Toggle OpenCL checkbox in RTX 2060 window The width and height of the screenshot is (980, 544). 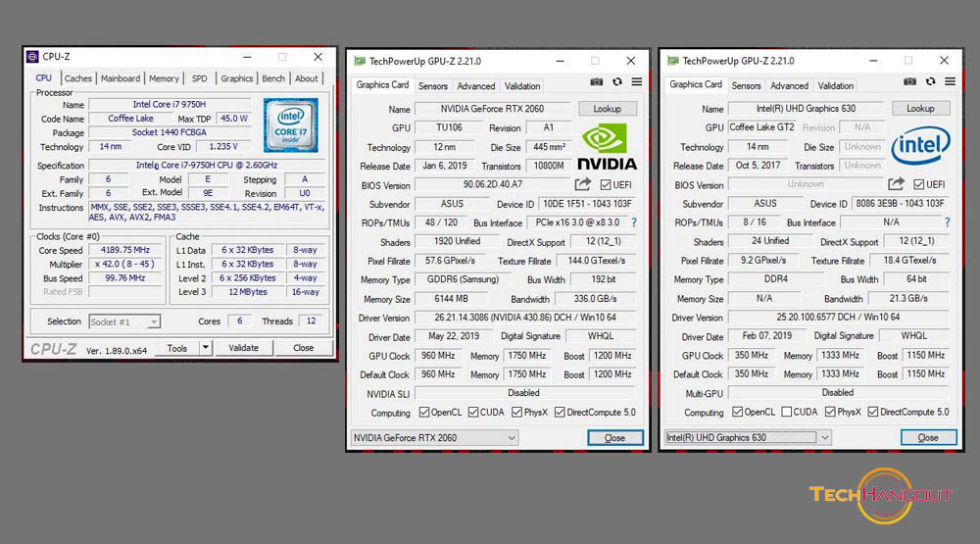424,412
